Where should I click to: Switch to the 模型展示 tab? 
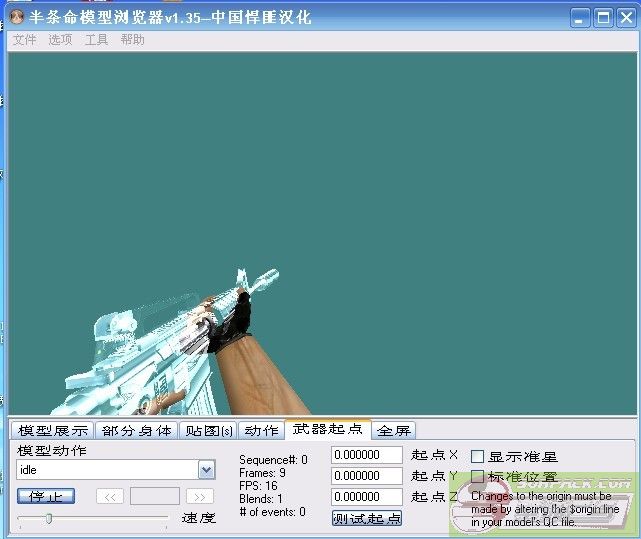coord(53,431)
